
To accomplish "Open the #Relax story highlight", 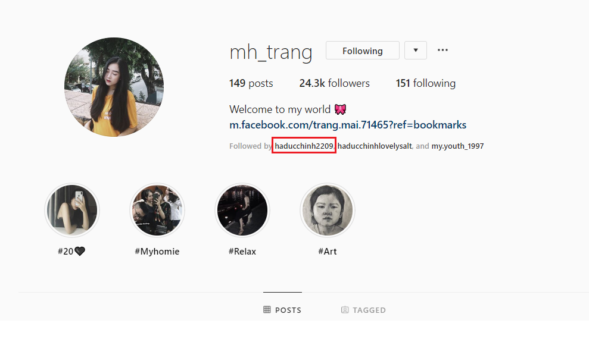I will coord(242,210).
